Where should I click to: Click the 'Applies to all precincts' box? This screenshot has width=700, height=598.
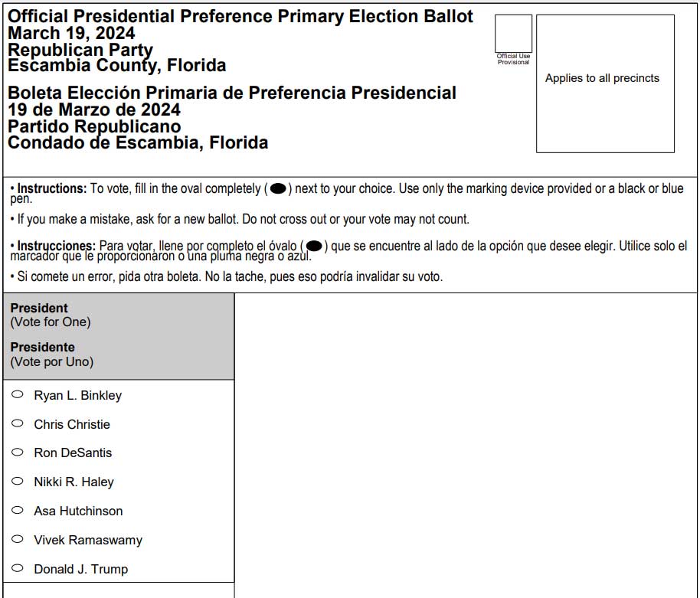[x=605, y=83]
